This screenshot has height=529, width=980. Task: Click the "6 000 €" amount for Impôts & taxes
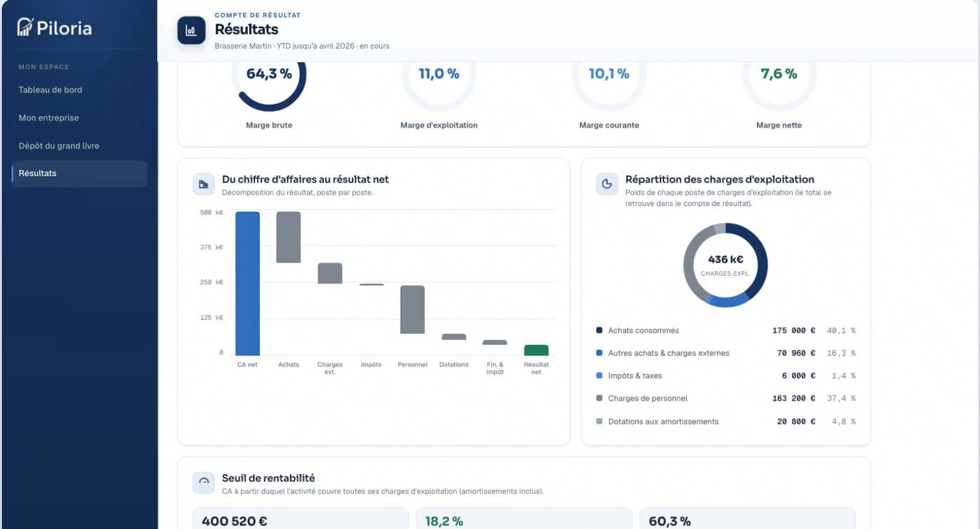[x=798, y=375]
